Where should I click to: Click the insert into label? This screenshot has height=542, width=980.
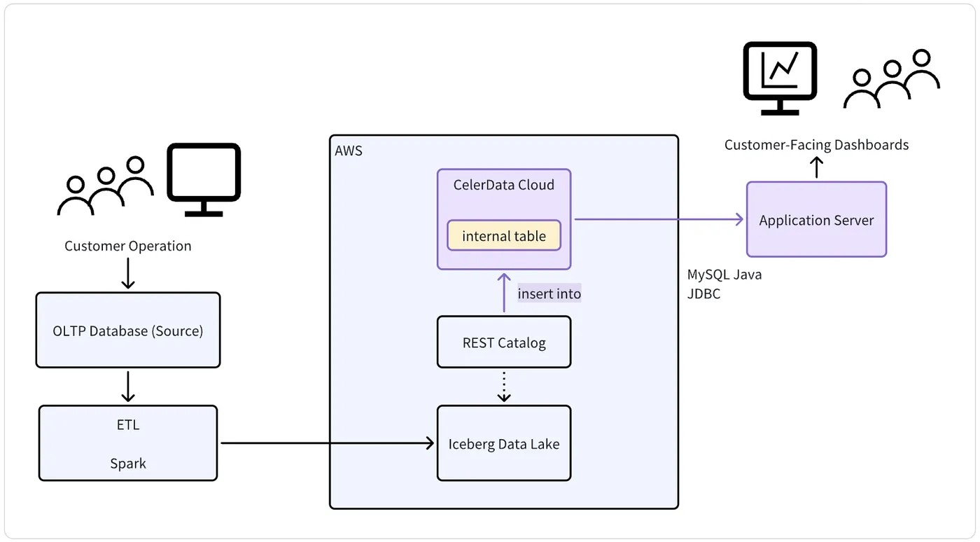tap(549, 294)
